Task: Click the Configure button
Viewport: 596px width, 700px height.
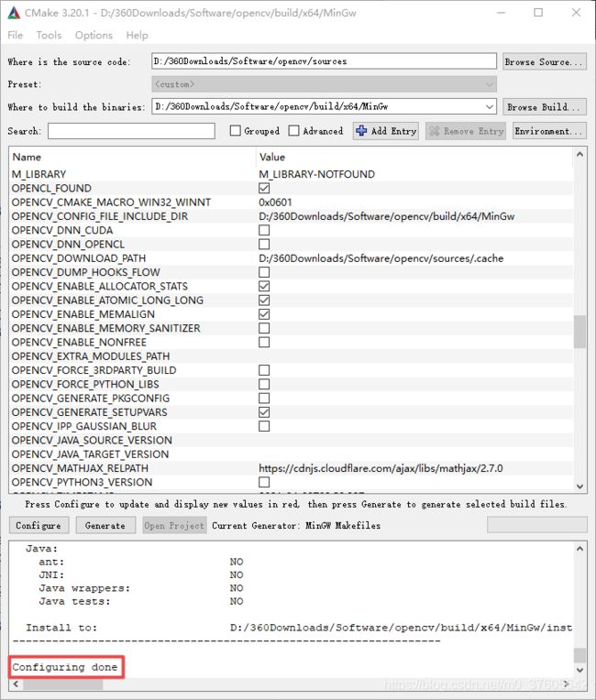Action: click(39, 525)
